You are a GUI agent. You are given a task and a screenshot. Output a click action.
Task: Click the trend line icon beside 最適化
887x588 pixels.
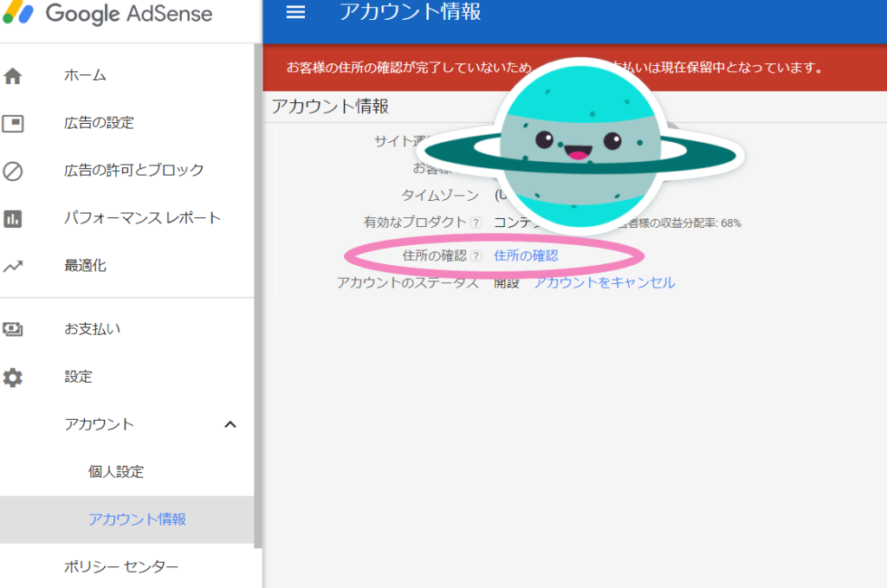coord(12,266)
